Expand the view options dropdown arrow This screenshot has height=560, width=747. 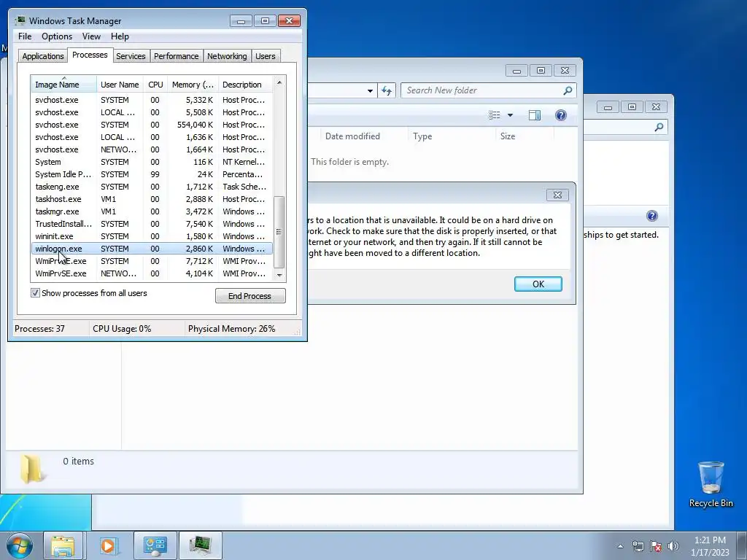[x=510, y=115]
